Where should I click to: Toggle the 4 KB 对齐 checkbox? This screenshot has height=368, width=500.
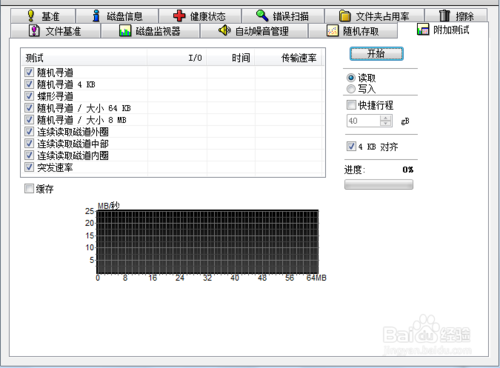tap(351, 146)
